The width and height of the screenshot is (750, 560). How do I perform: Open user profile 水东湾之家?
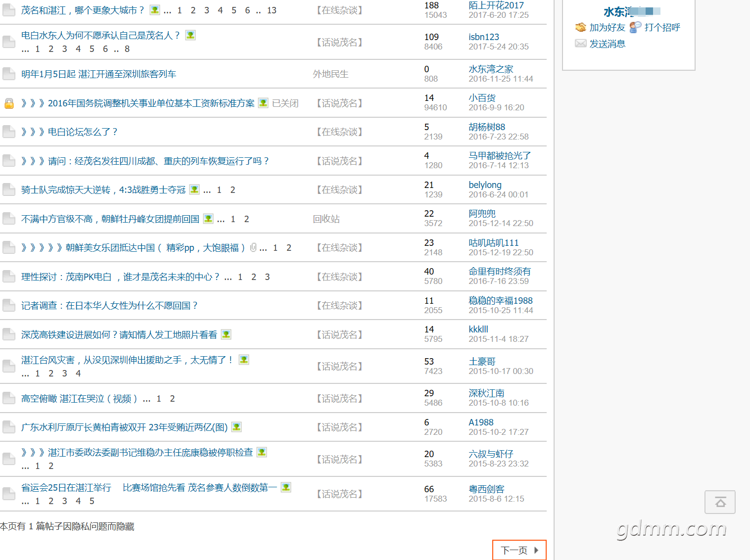click(x=491, y=69)
